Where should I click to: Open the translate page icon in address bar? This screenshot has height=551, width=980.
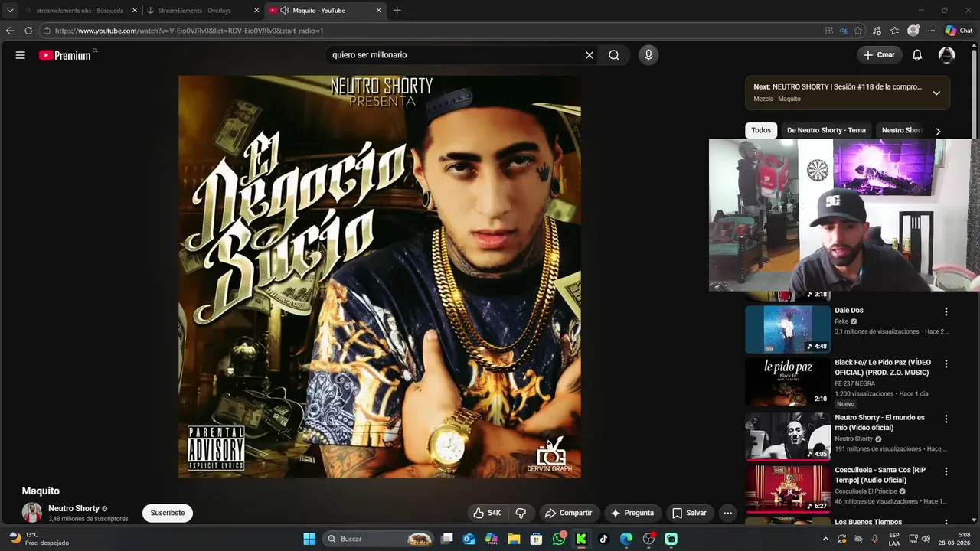[844, 31]
